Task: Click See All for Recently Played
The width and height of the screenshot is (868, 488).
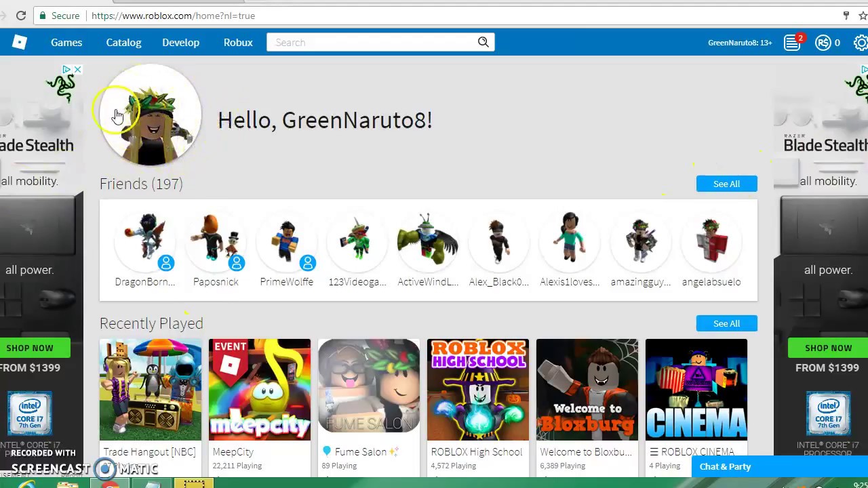Action: (x=726, y=323)
